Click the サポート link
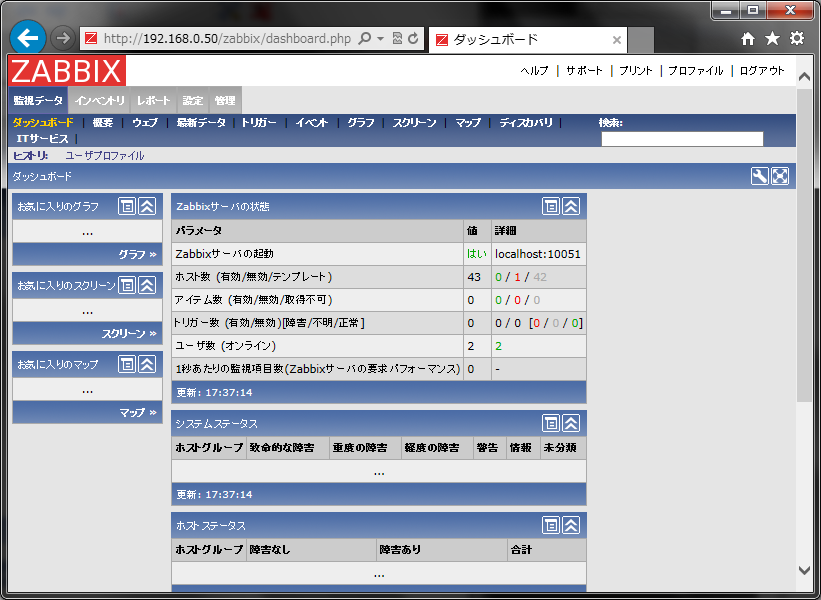The width and height of the screenshot is (821, 600). tap(584, 71)
